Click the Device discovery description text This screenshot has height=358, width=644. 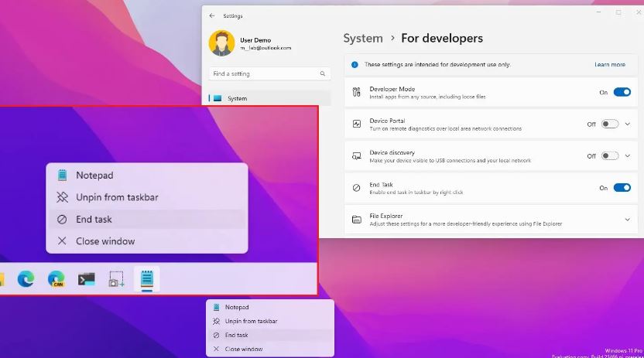(450, 161)
